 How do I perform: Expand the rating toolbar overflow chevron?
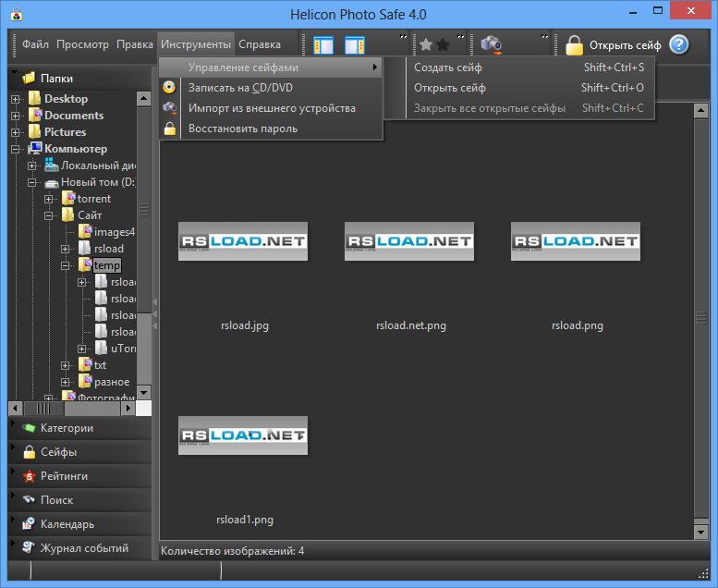click(460, 36)
